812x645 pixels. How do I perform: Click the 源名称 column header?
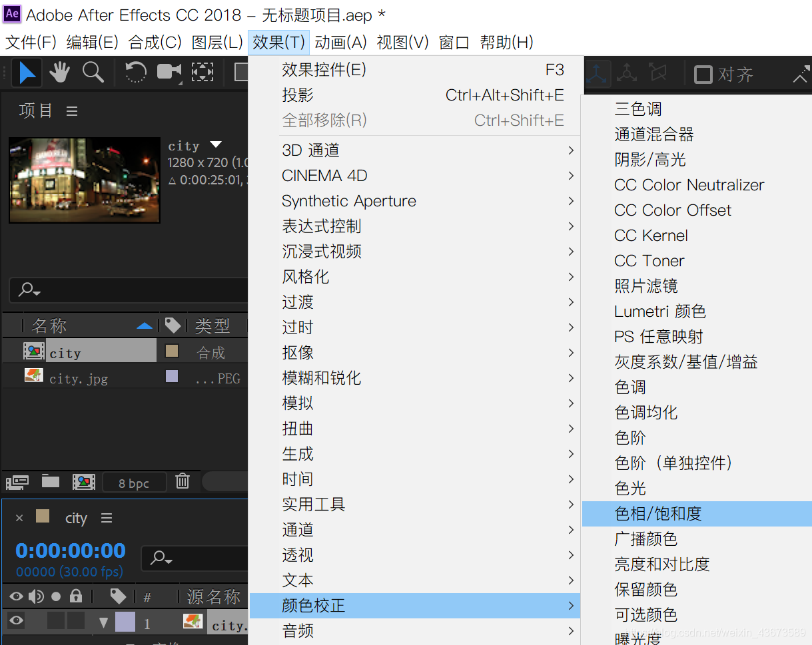[x=214, y=596]
